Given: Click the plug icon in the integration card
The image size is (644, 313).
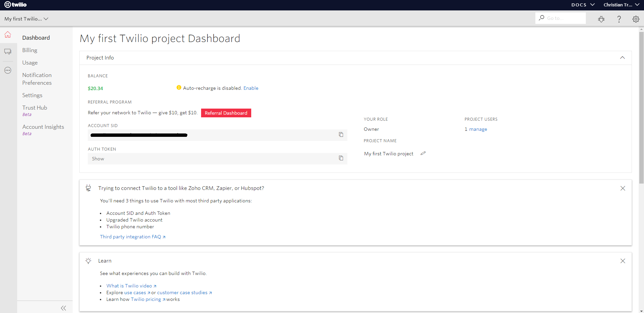Looking at the screenshot, I should pyautogui.click(x=88, y=188).
